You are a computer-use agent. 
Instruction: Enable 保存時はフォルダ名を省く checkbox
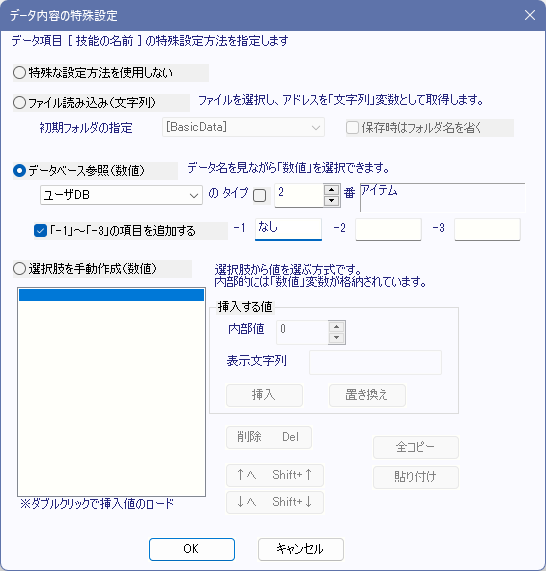[x=352, y=128]
